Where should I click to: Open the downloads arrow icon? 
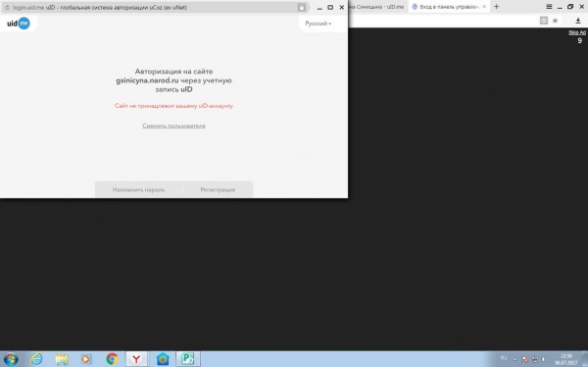(578, 21)
